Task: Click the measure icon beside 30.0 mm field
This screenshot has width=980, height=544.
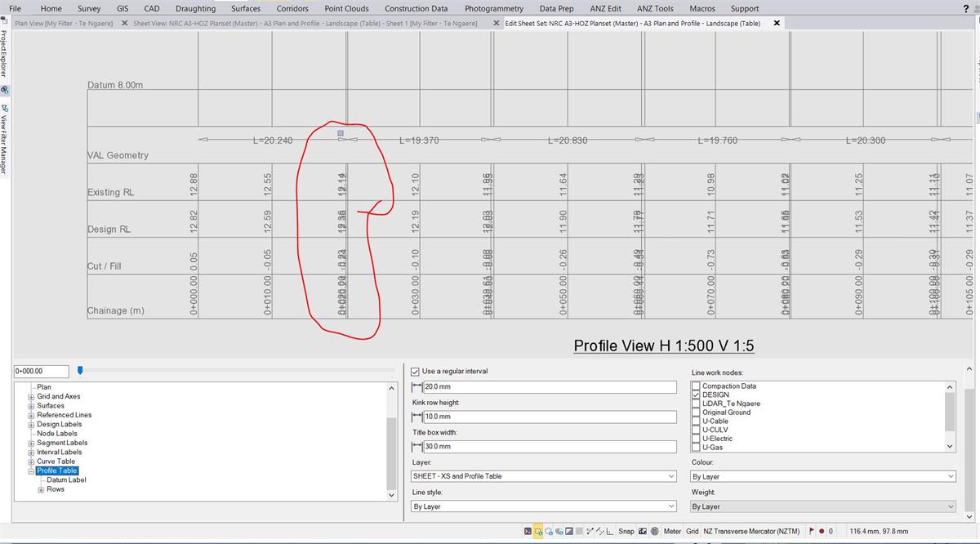Action: click(x=416, y=447)
